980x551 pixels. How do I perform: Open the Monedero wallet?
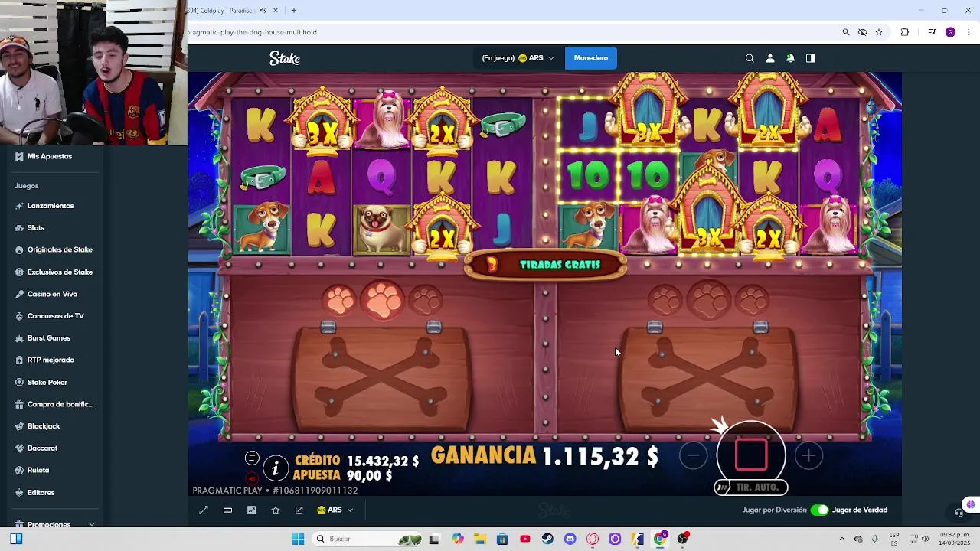pos(590,58)
